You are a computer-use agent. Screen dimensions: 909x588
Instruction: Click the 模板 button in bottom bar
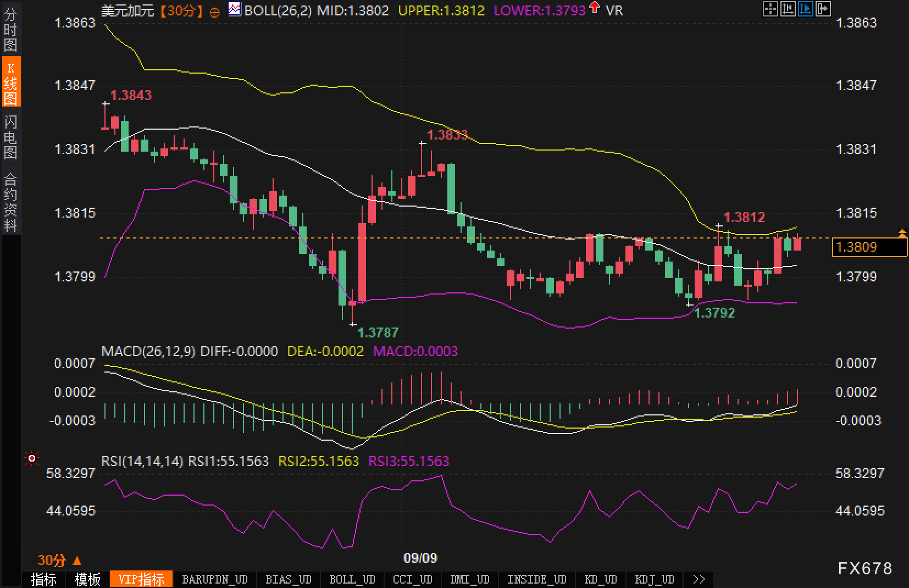tap(87, 579)
